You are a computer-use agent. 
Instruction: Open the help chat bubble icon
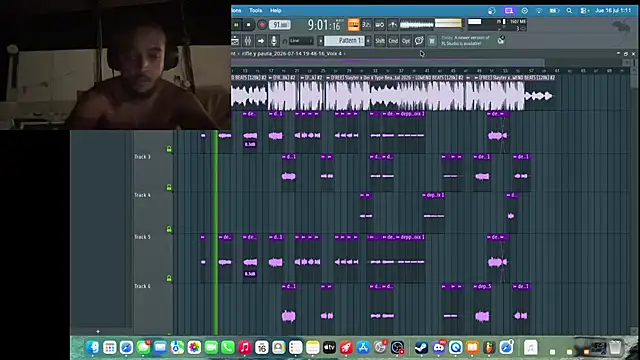[x=419, y=40]
